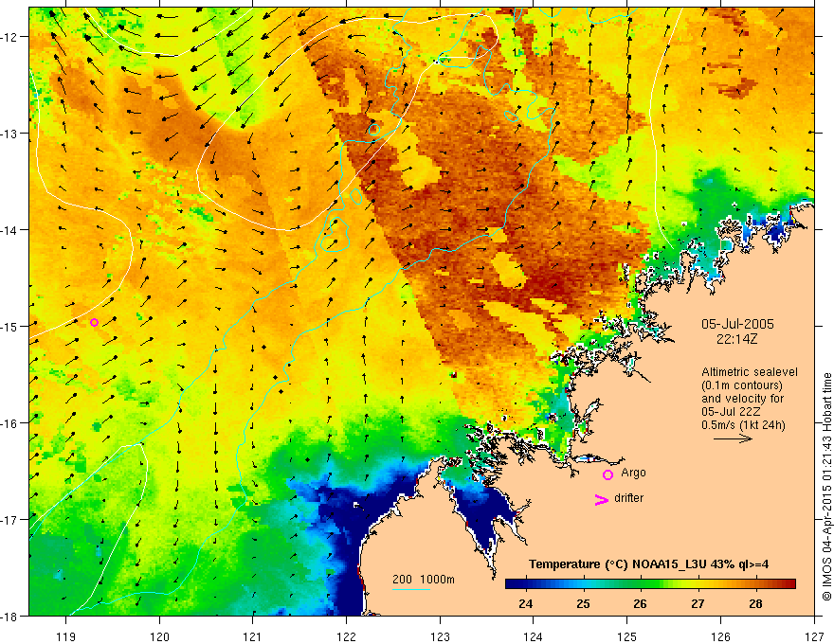Click the color bar value 27
Image resolution: width=834 pixels, height=644 pixels.
[x=698, y=603]
